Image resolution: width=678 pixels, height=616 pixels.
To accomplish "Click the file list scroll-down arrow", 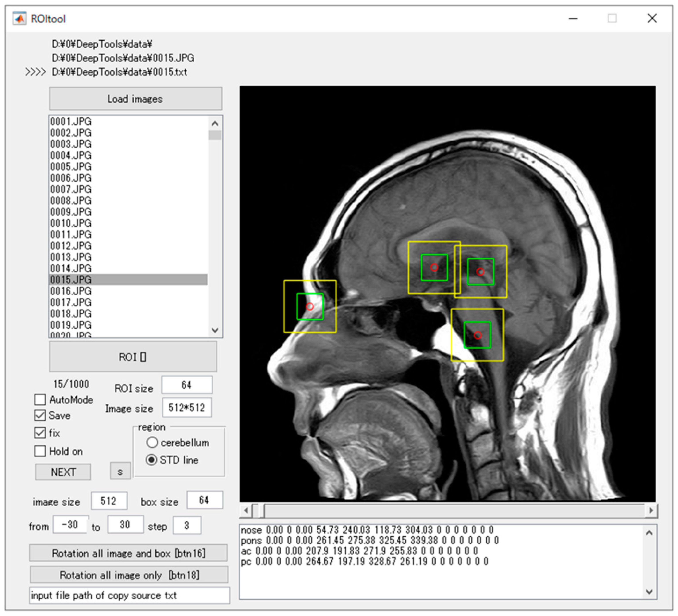I will tap(215, 330).
